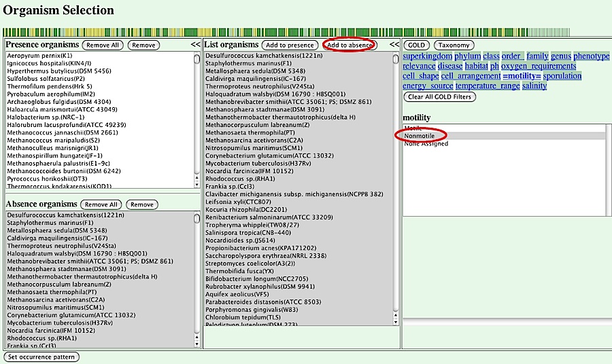Collapse the Presence organisms panel with << arrows
Image resolution: width=612 pixels, height=364 pixels.
point(197,45)
